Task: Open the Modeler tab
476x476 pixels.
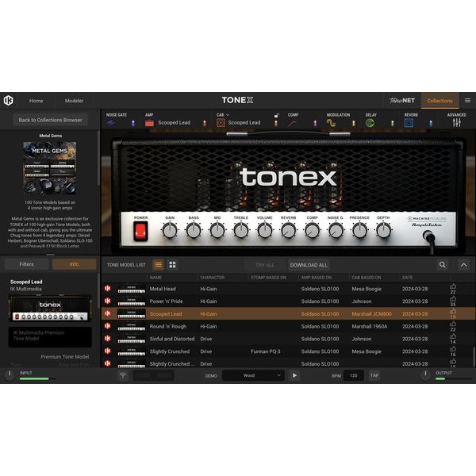Action: (x=74, y=101)
